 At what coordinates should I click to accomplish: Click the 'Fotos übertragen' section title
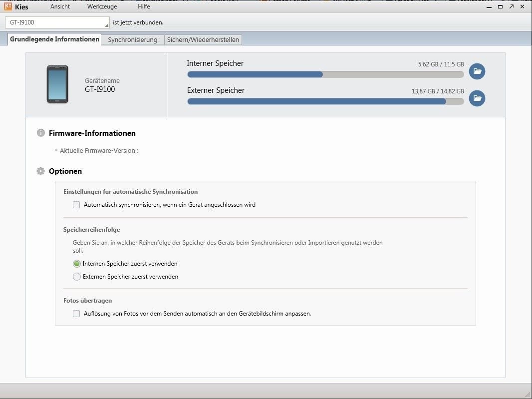87,301
